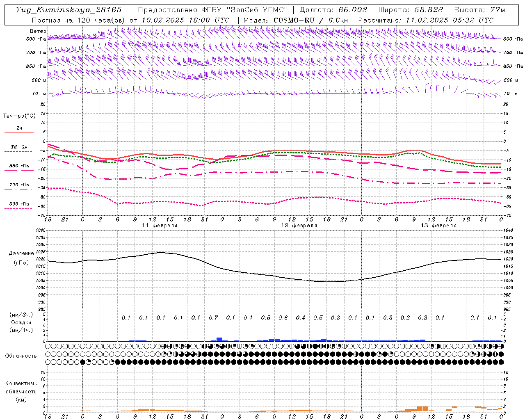The height and width of the screenshot is (420, 525).
Task: Click the Ветер wind panel label
Action: tap(38, 31)
